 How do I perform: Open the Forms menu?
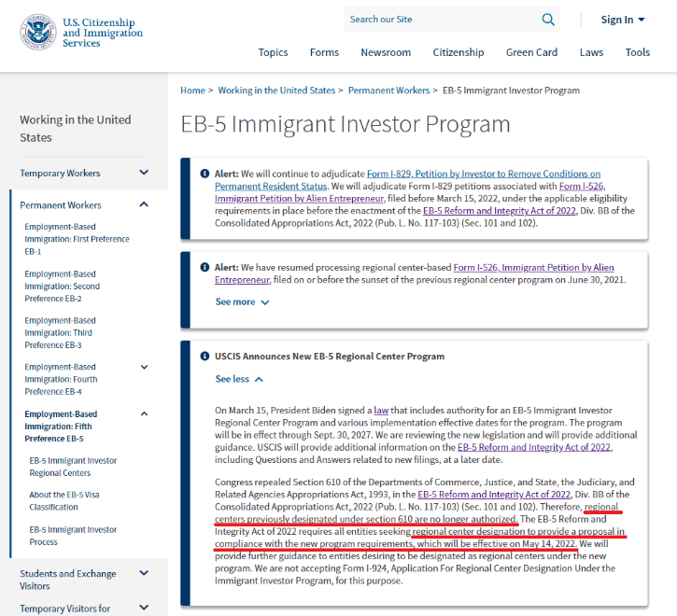(x=324, y=52)
